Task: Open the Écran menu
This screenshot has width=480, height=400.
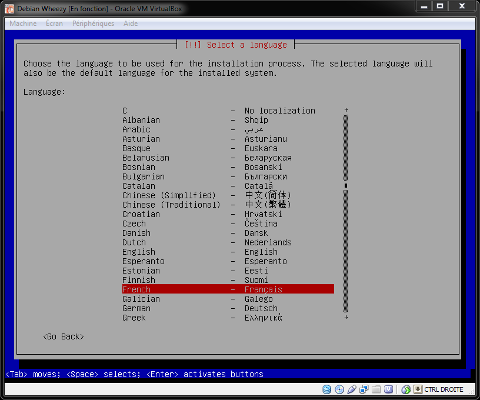Action: point(54,23)
